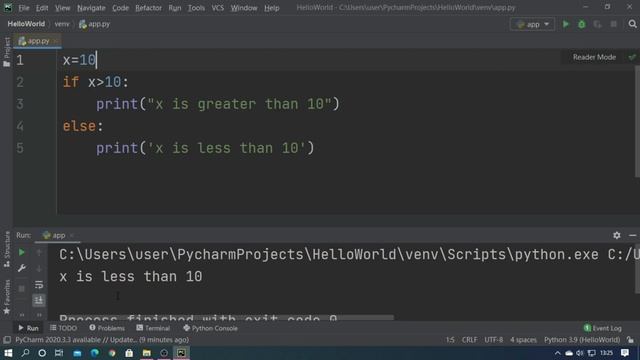Open the VCS menu
640x360 pixels.
point(218,8)
